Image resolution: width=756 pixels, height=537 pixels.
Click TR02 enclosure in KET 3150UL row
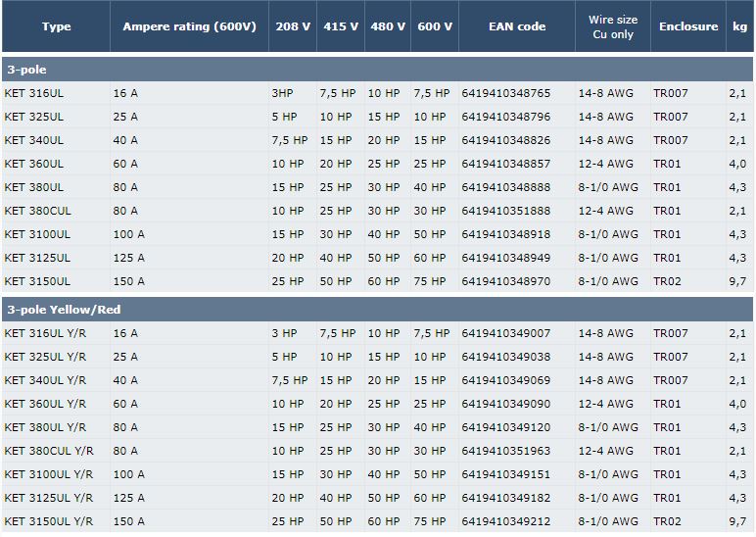[667, 281]
